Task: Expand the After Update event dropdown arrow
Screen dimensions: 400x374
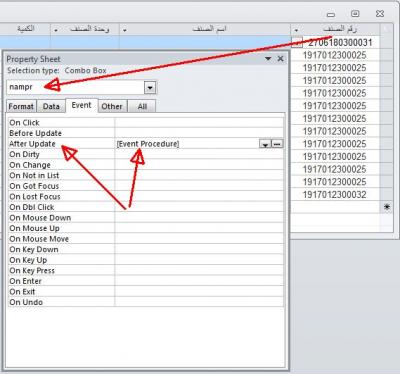Action: coord(265,144)
